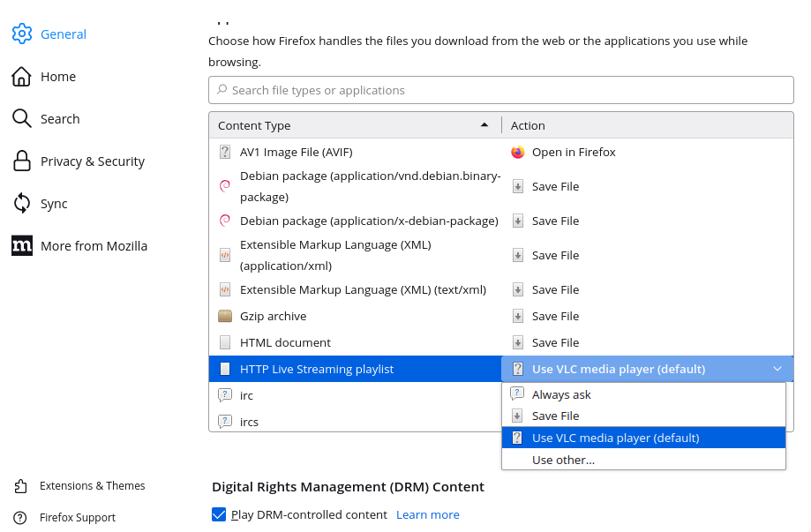The height and width of the screenshot is (532, 811).
Task: Click the General gear icon
Action: click(22, 34)
